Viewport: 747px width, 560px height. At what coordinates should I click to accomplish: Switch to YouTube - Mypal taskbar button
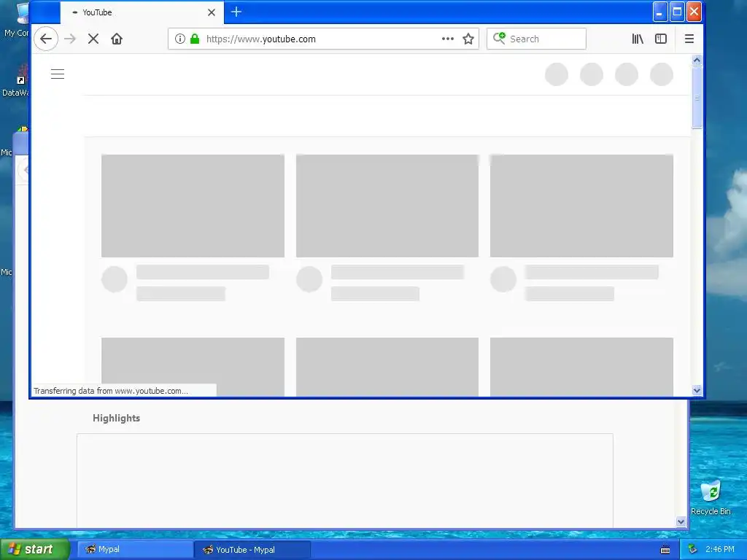click(x=252, y=550)
